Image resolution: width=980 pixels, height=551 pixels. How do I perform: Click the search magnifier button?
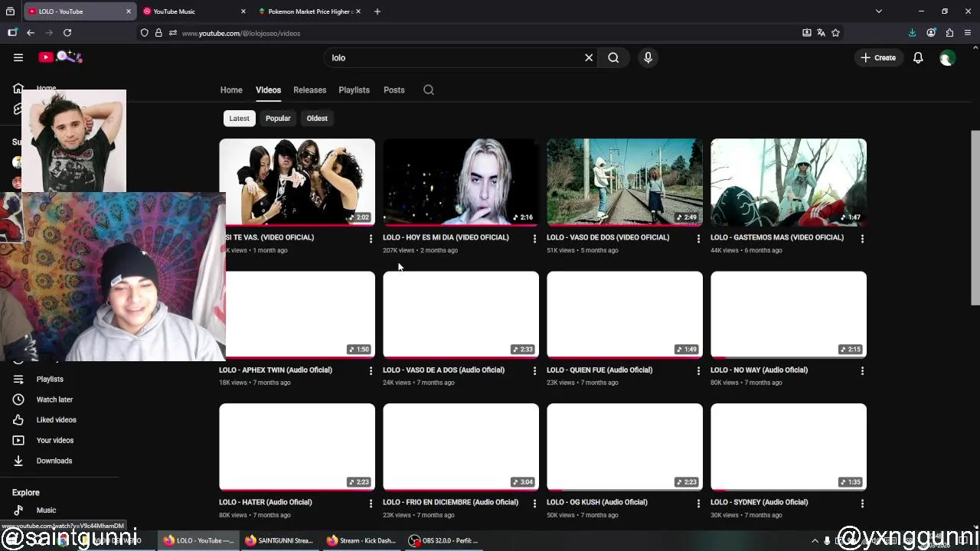tap(613, 57)
